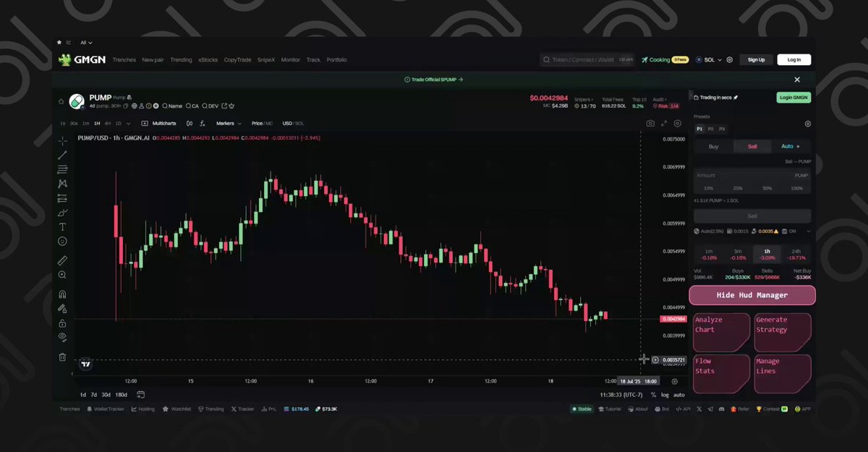Open share link icon next to DEV
The image size is (868, 452).
pyautogui.click(x=224, y=106)
